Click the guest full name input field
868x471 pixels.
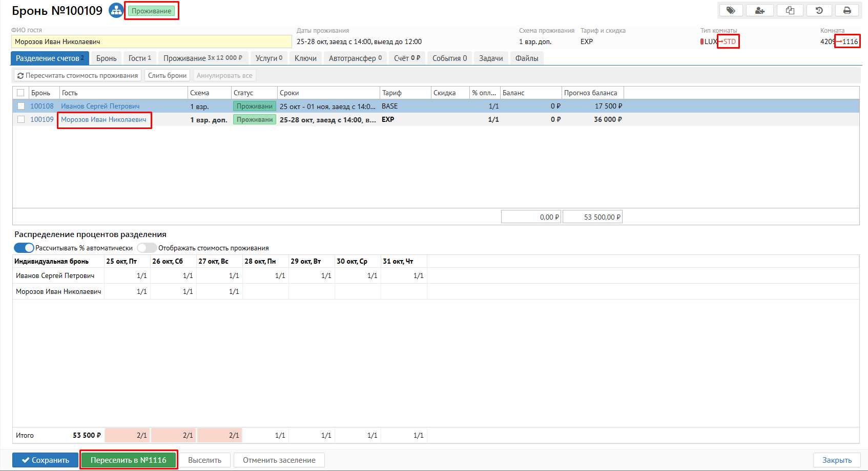click(x=151, y=41)
